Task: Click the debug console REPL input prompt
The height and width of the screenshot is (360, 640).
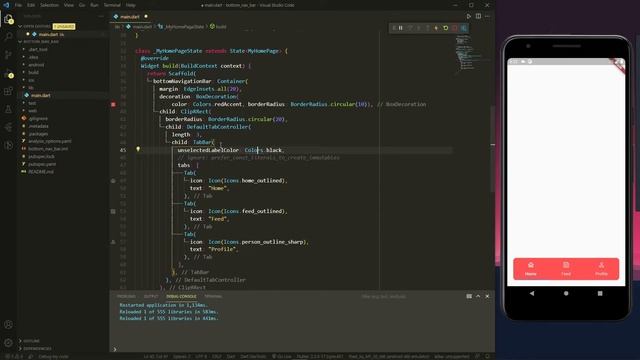Action: (x=302, y=349)
